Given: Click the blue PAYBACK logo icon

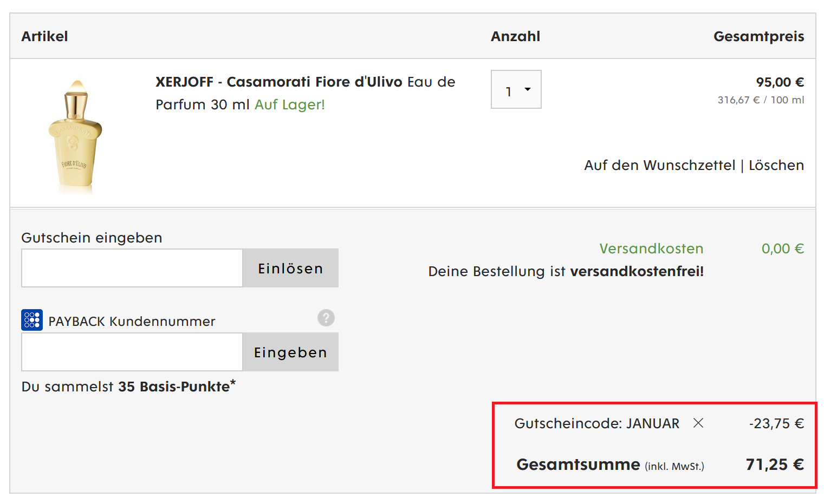Looking at the screenshot, I should pyautogui.click(x=32, y=320).
